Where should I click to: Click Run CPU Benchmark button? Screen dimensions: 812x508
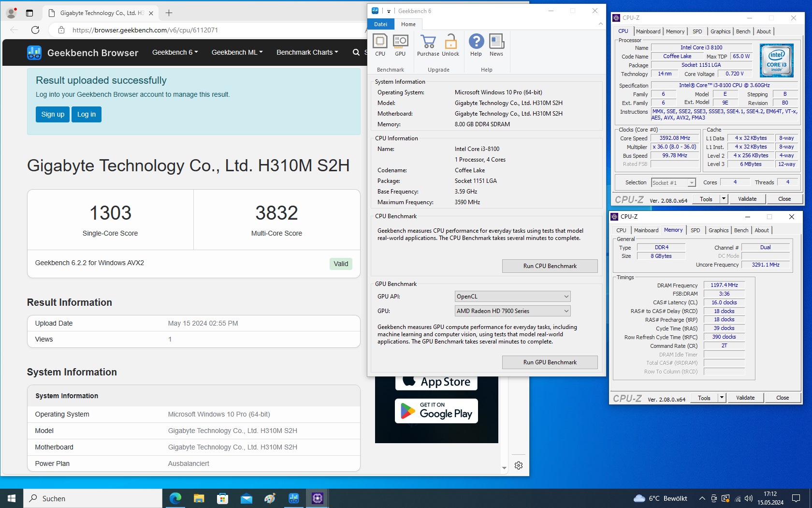point(550,266)
